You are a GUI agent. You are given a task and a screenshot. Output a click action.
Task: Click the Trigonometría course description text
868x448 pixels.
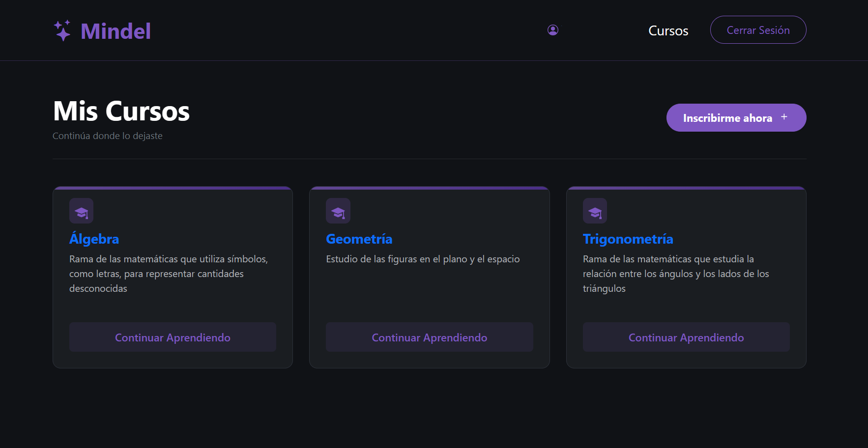(x=675, y=274)
